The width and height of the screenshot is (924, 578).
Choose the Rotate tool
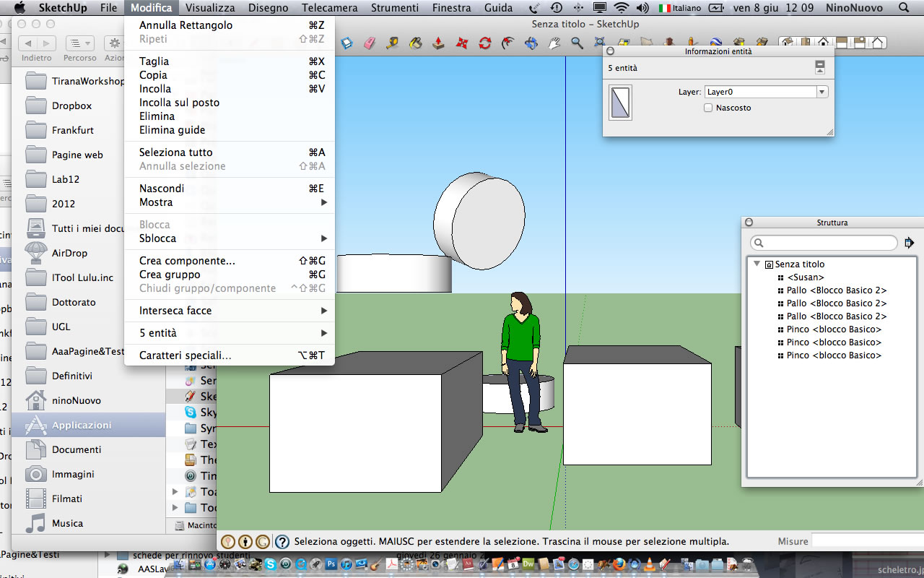tap(485, 43)
